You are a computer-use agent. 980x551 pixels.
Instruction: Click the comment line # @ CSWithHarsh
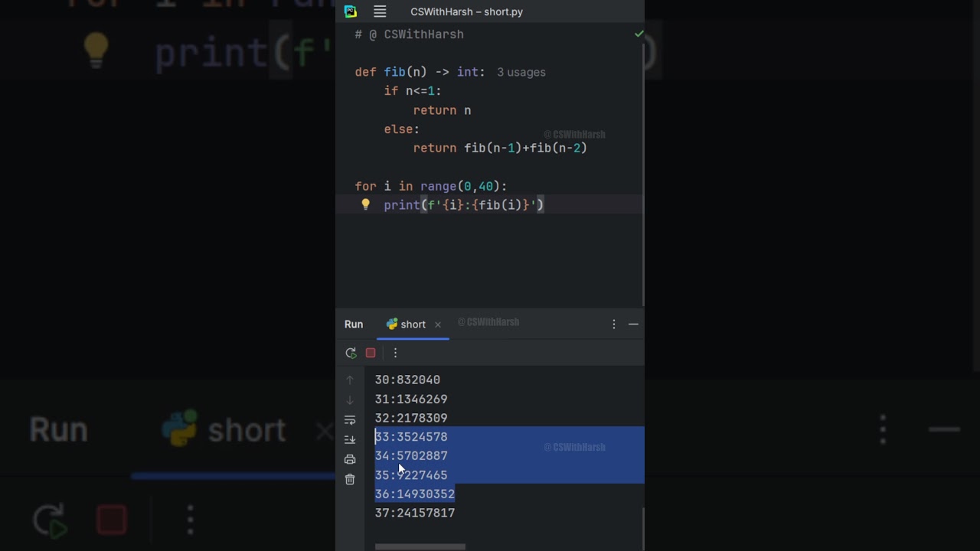[410, 34]
